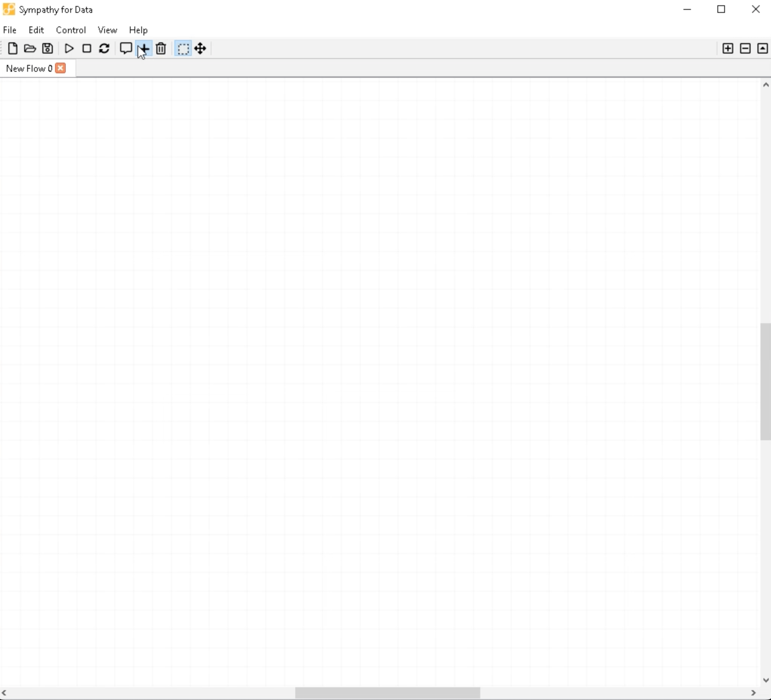
Task: Create a new flow with the blank page icon
Action: point(12,49)
